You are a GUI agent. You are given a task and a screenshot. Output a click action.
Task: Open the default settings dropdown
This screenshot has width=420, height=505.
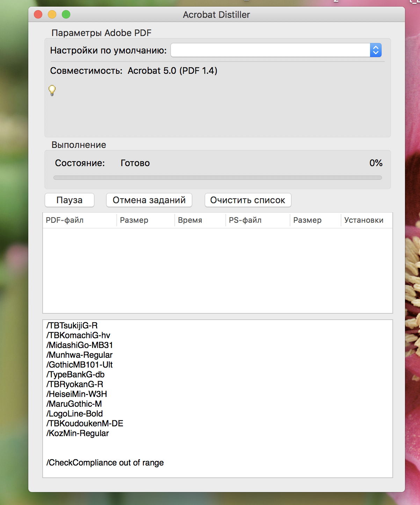coord(276,50)
